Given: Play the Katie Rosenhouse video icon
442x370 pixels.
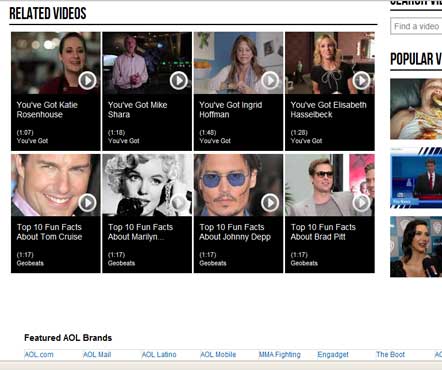Looking at the screenshot, I should tap(87, 80).
